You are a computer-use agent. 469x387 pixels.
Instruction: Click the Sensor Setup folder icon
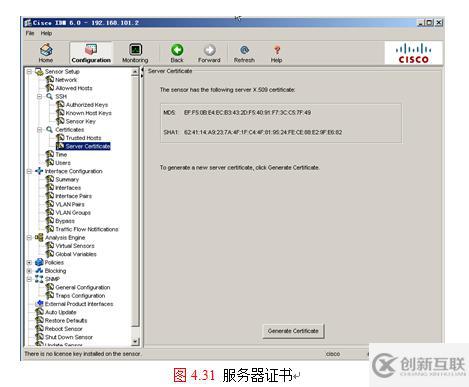tap(39, 71)
